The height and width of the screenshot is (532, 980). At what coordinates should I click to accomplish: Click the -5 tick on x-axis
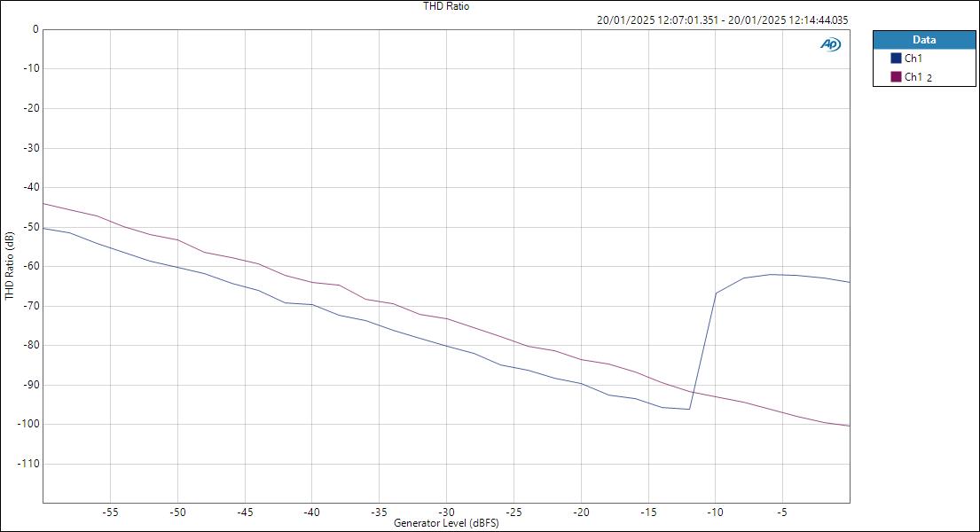(782, 512)
